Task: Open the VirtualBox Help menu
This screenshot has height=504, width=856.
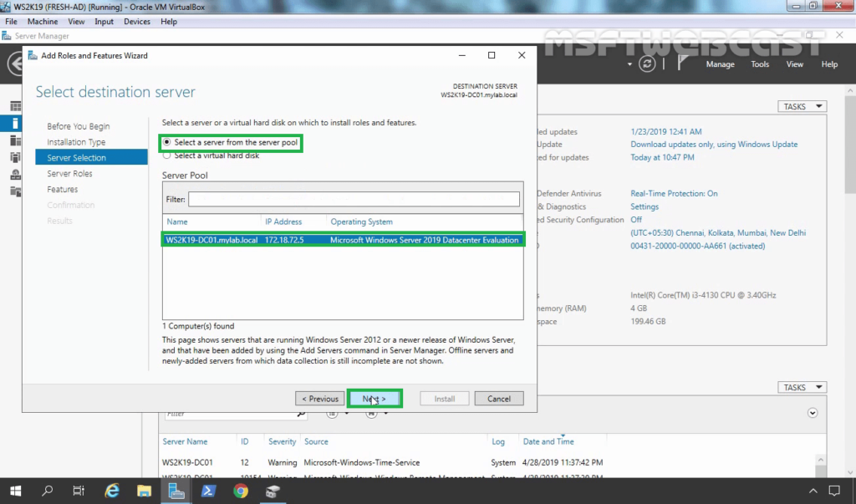Action: [x=169, y=21]
